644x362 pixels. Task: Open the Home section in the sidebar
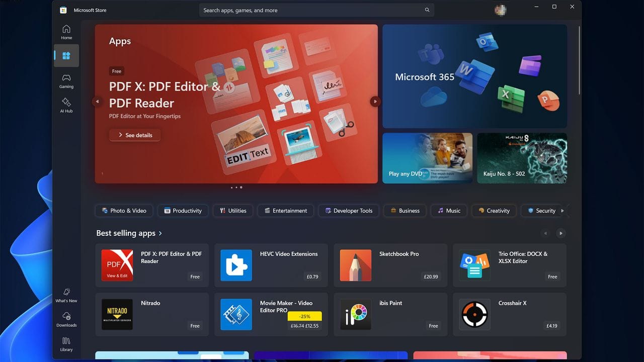click(x=66, y=31)
